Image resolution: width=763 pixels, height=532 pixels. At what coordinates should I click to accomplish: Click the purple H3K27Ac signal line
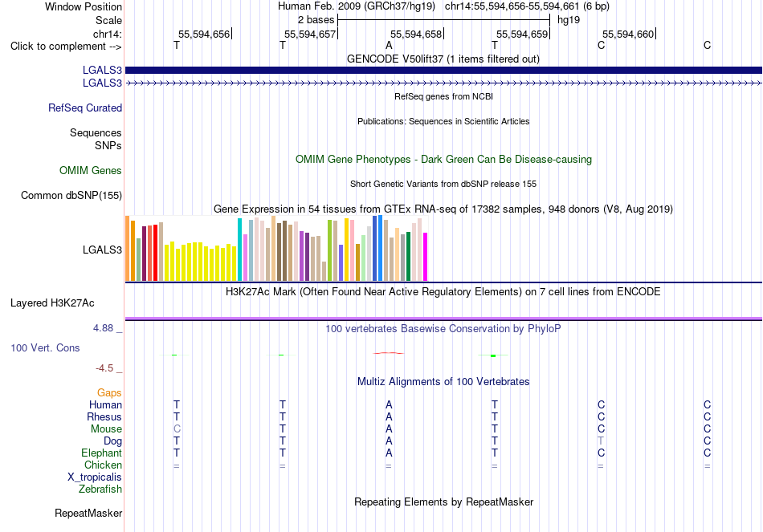point(444,319)
